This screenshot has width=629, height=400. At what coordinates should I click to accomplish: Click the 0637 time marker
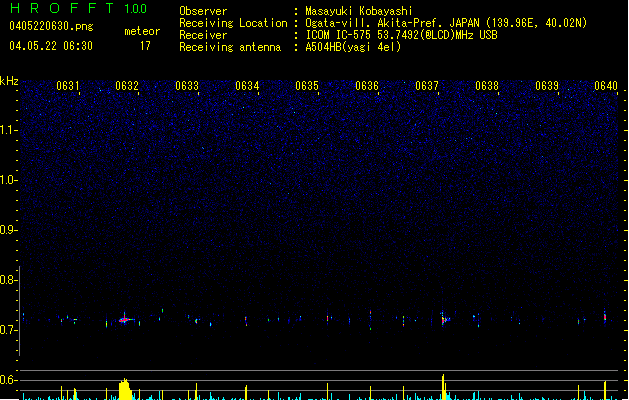(x=427, y=86)
